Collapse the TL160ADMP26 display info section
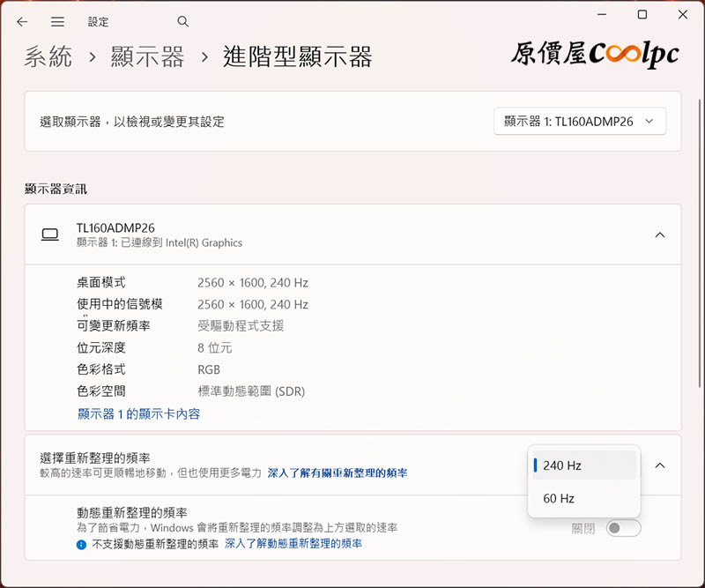Screen dimensions: 705x588 (x=660, y=234)
